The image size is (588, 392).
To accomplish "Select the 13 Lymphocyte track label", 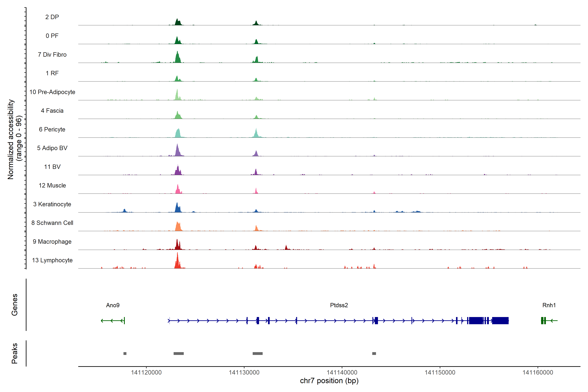I will 52,260.
